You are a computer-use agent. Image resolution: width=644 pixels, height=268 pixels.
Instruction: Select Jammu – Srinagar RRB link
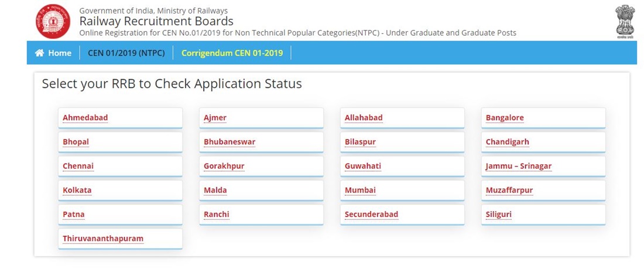(x=519, y=166)
